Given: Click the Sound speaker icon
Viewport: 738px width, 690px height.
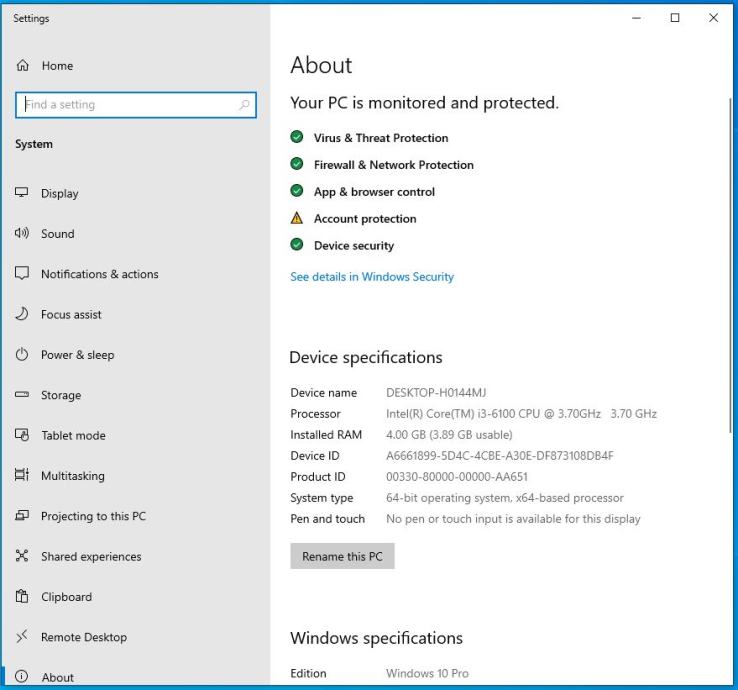Looking at the screenshot, I should (x=22, y=234).
